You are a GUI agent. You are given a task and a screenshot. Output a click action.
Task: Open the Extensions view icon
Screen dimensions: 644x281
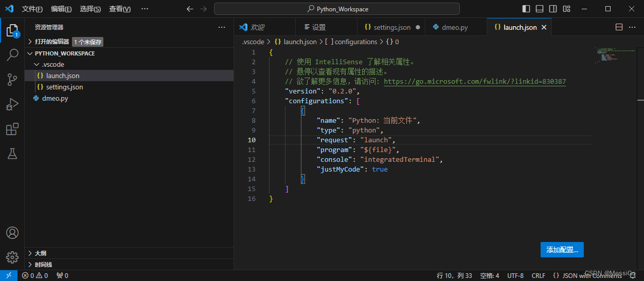pos(12,129)
